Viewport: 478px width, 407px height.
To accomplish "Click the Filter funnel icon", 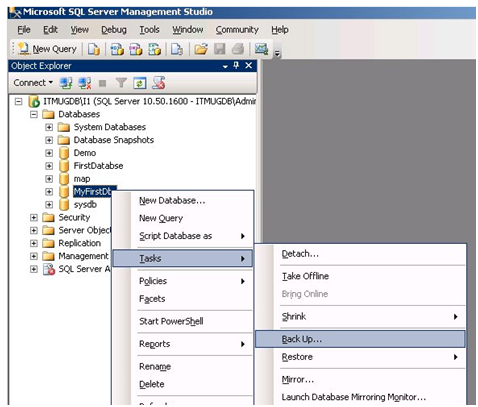I will pos(121,83).
